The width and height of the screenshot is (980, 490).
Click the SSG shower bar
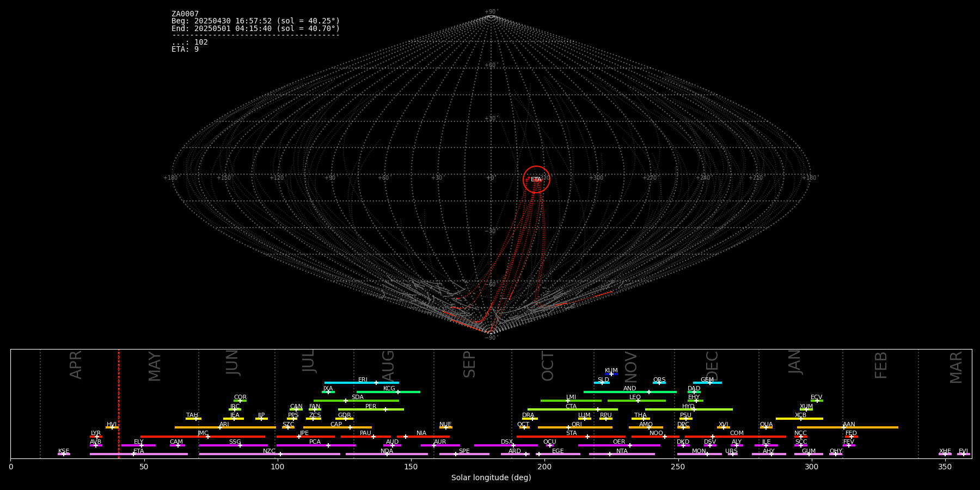tap(233, 445)
